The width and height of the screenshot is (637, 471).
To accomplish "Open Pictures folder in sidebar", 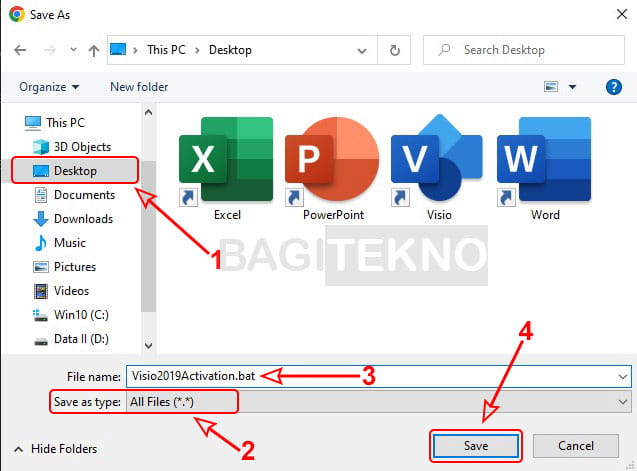I will pyautogui.click(x=75, y=267).
